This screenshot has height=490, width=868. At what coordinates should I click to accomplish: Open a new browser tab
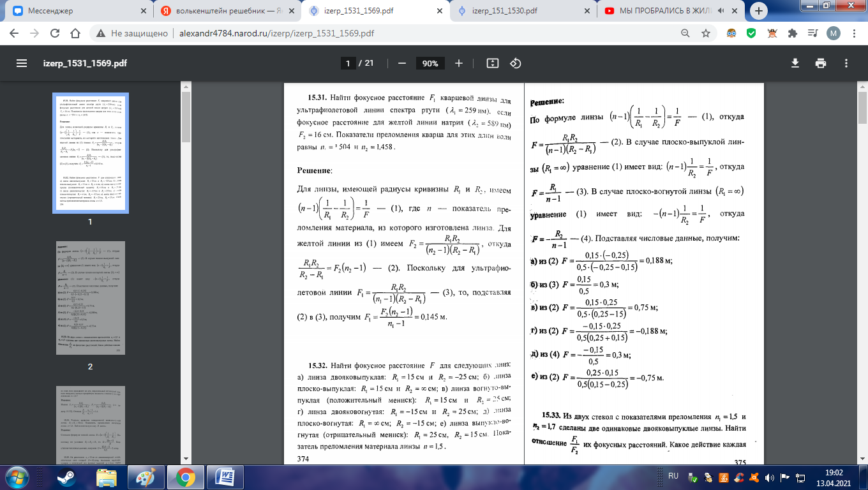[x=758, y=11]
